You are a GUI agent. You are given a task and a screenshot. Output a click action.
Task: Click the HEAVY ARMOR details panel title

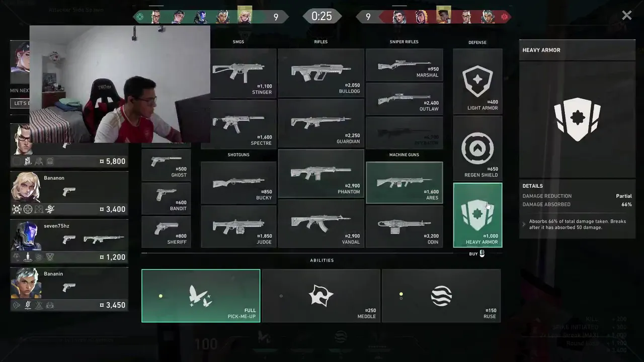click(541, 50)
